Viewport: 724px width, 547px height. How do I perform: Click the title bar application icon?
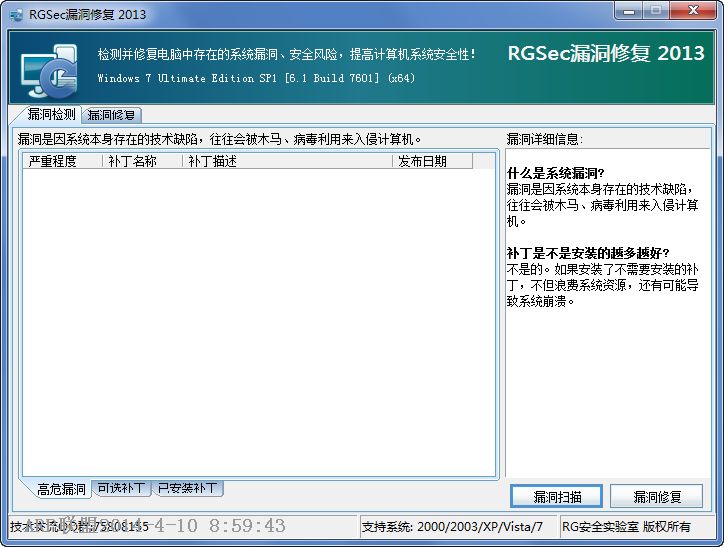click(17, 15)
